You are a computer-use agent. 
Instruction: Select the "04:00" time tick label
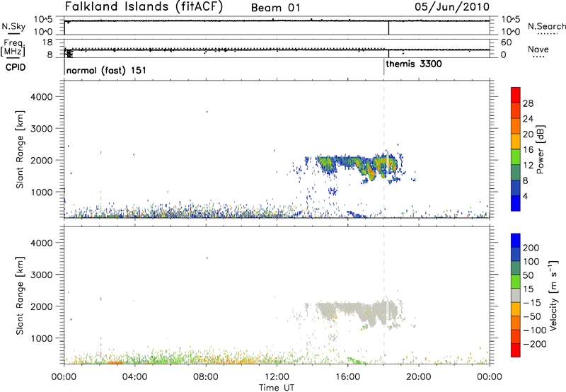(135, 377)
